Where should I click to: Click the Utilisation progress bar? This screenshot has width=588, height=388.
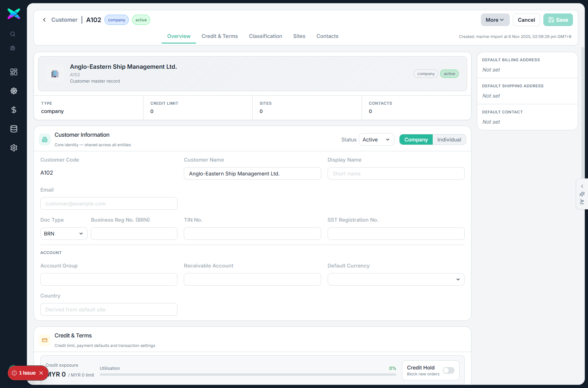tap(248, 375)
